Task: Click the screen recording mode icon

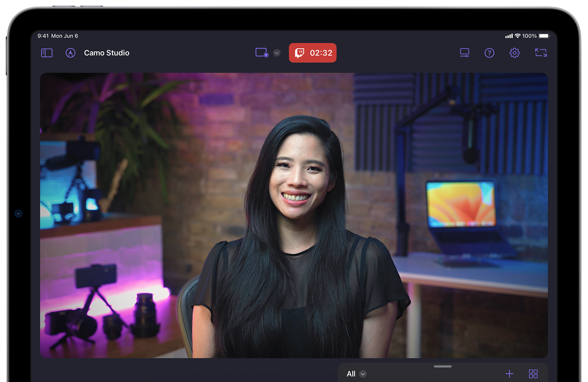Action: pos(262,53)
